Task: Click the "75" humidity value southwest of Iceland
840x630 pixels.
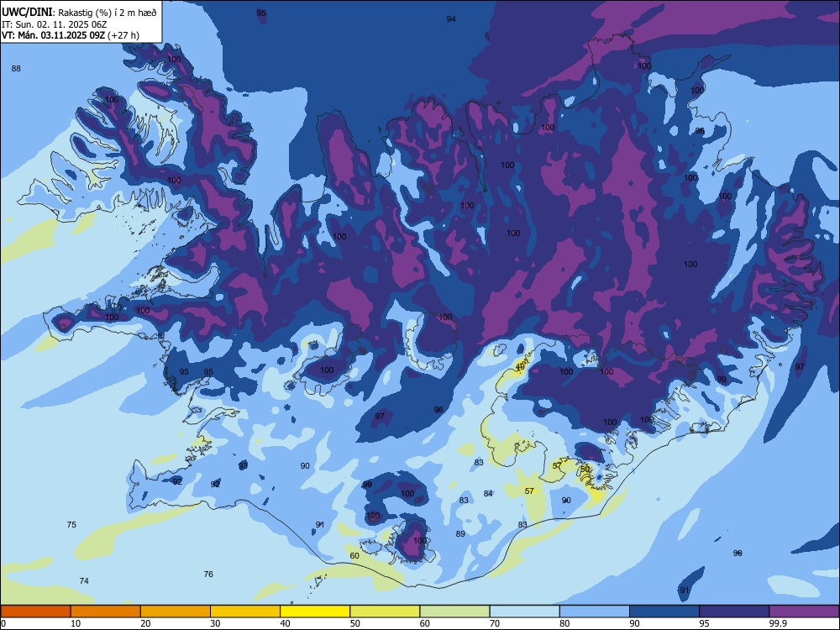Action: coord(71,524)
